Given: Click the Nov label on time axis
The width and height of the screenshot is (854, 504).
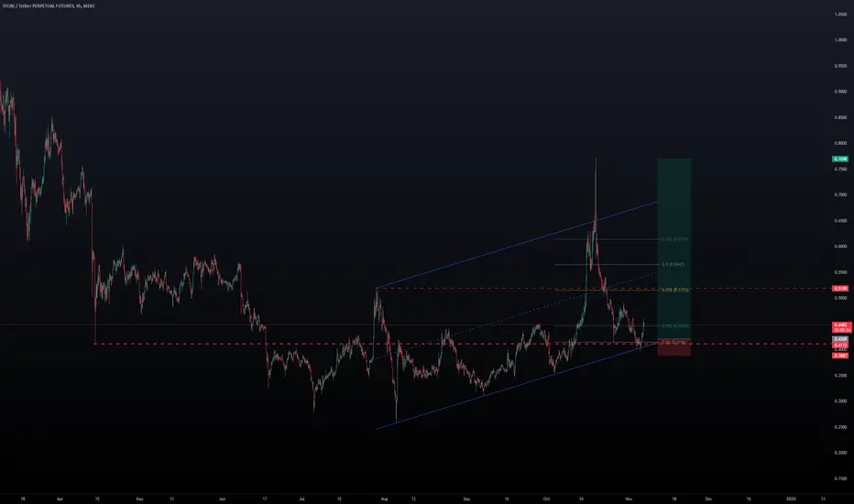Looking at the screenshot, I should 629,499.
